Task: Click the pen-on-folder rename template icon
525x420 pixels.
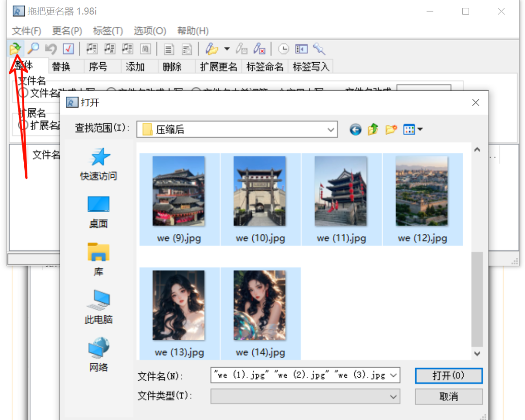Action: (211, 49)
